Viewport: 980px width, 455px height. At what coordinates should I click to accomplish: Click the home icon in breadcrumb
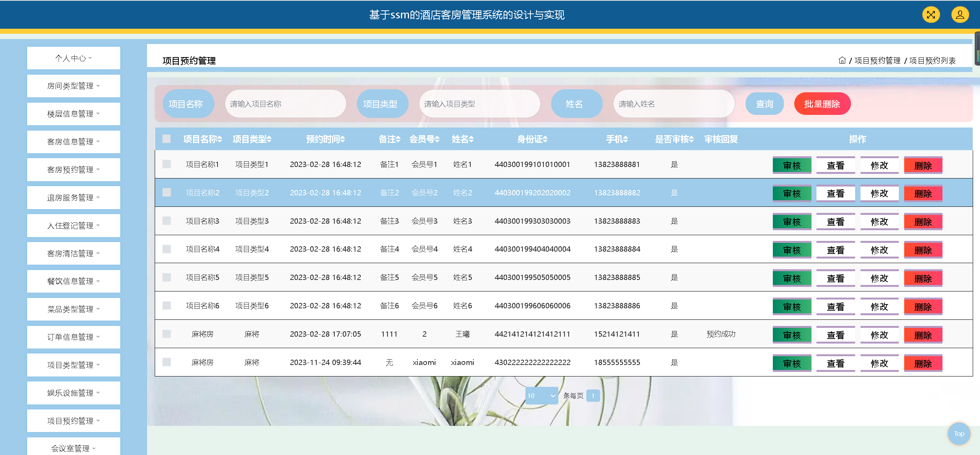(842, 61)
